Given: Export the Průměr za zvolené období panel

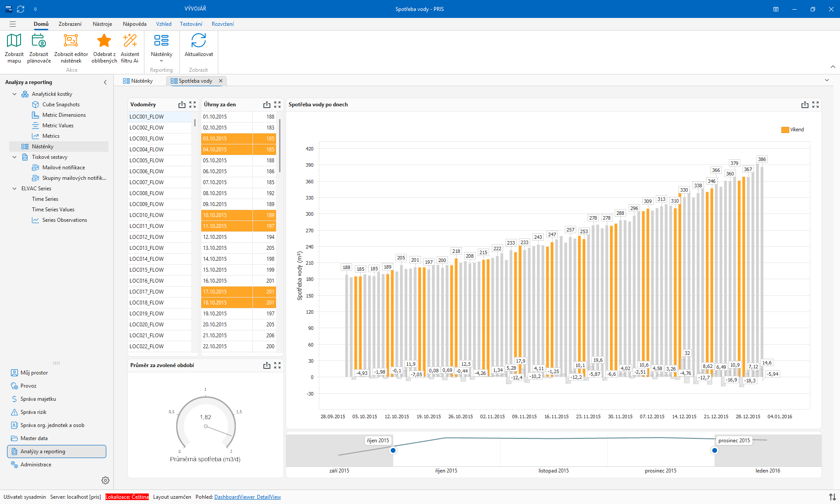Looking at the screenshot, I should click(x=267, y=365).
